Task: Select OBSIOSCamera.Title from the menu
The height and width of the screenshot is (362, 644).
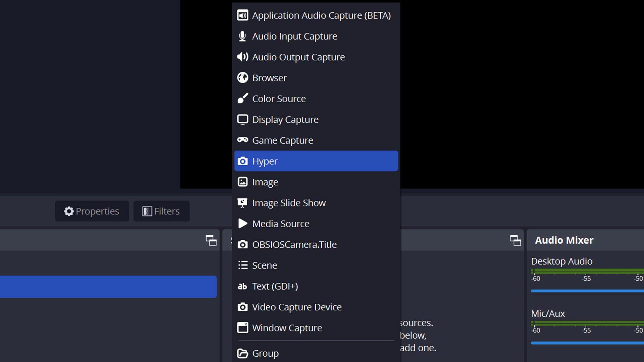Action: 294,244
